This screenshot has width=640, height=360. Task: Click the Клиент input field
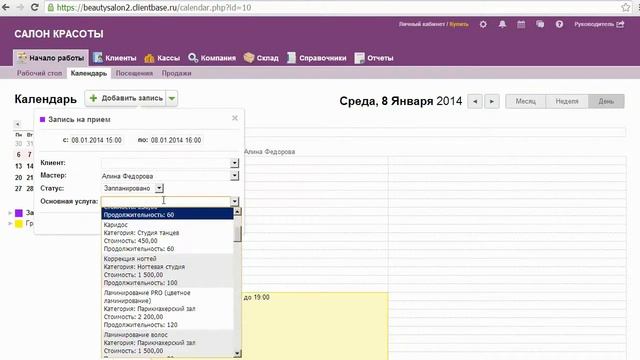[166, 163]
